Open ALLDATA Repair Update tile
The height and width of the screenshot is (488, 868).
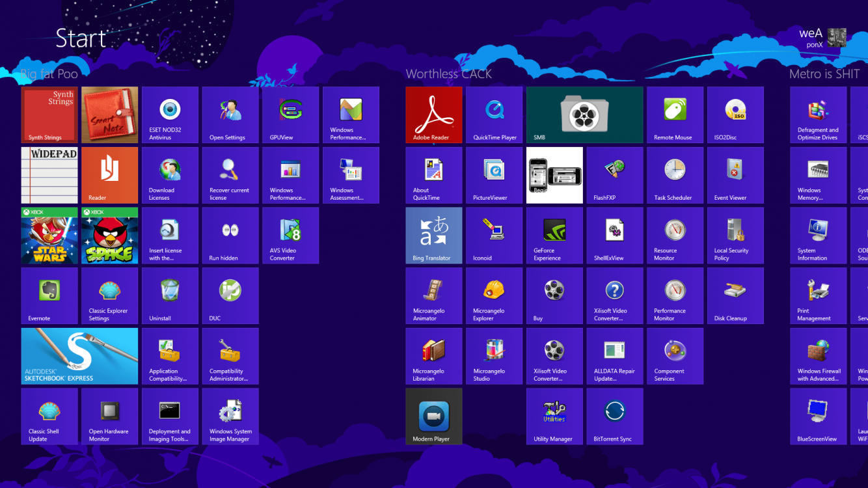click(x=614, y=356)
